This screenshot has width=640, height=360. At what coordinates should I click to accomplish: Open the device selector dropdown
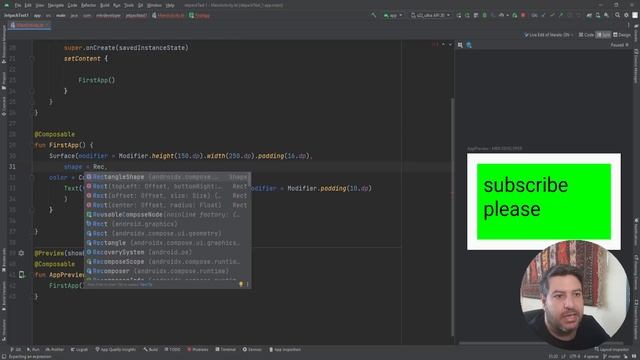430,15
